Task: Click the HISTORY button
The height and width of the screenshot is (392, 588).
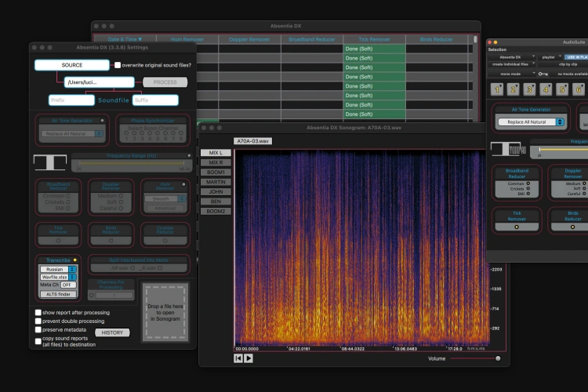Action: pos(112,332)
